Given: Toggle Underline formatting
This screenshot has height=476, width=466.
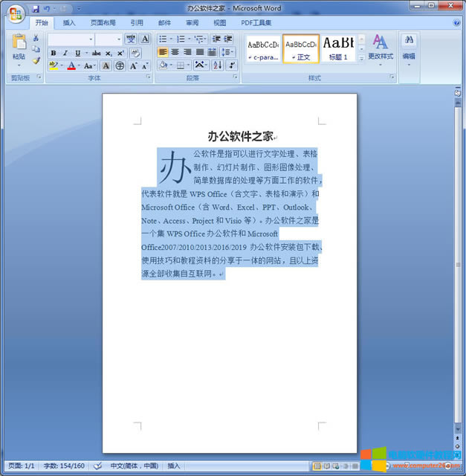Looking at the screenshot, I should point(77,53).
